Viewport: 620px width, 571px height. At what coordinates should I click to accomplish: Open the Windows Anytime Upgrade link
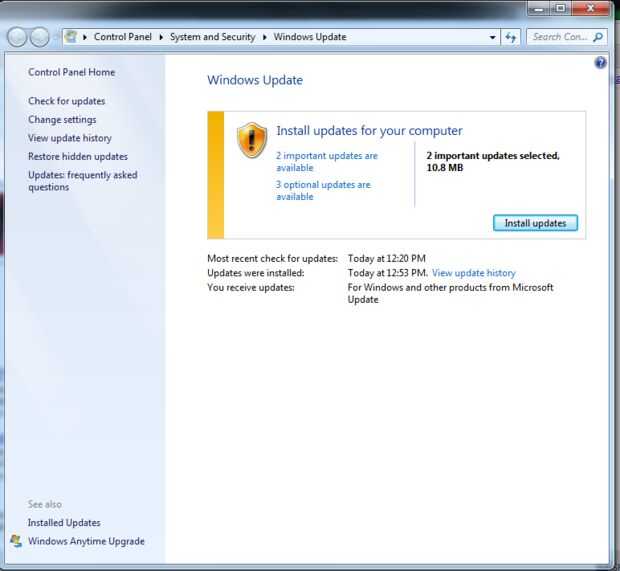[x=86, y=541]
